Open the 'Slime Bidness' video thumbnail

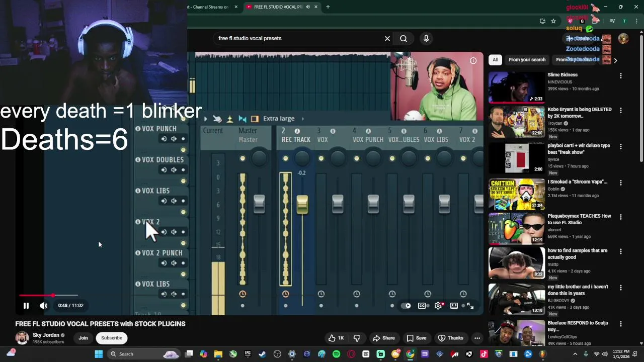[x=516, y=87]
